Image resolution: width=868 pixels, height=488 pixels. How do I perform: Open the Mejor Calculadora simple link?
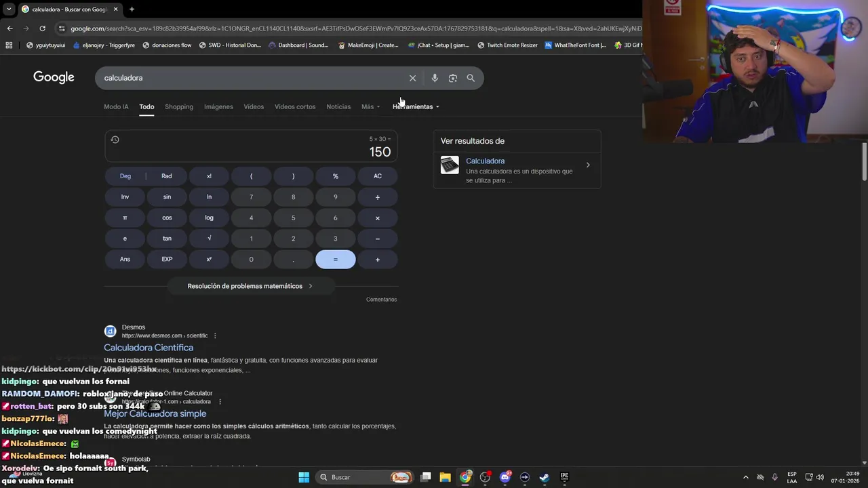155,413
